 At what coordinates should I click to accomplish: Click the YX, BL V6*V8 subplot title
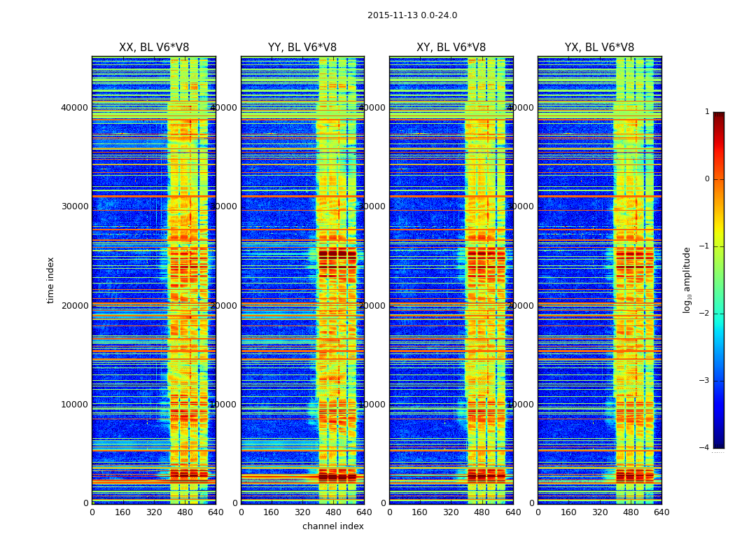coord(599,48)
